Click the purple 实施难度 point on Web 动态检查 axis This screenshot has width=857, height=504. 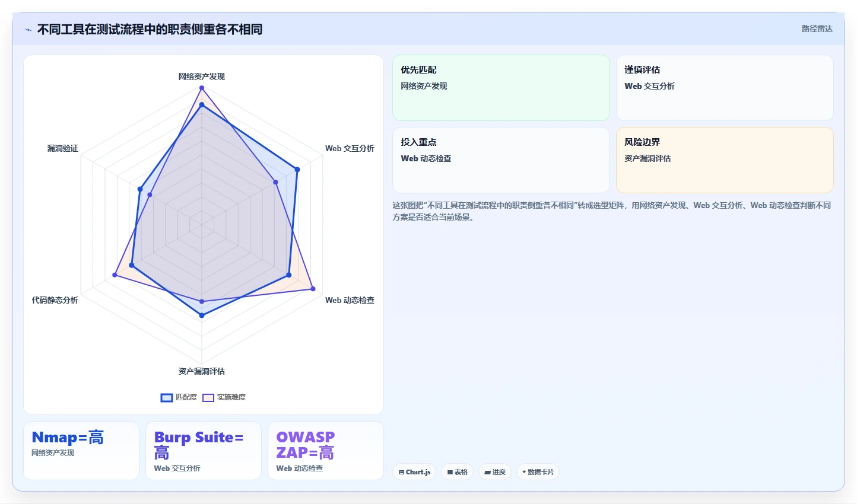tap(313, 289)
